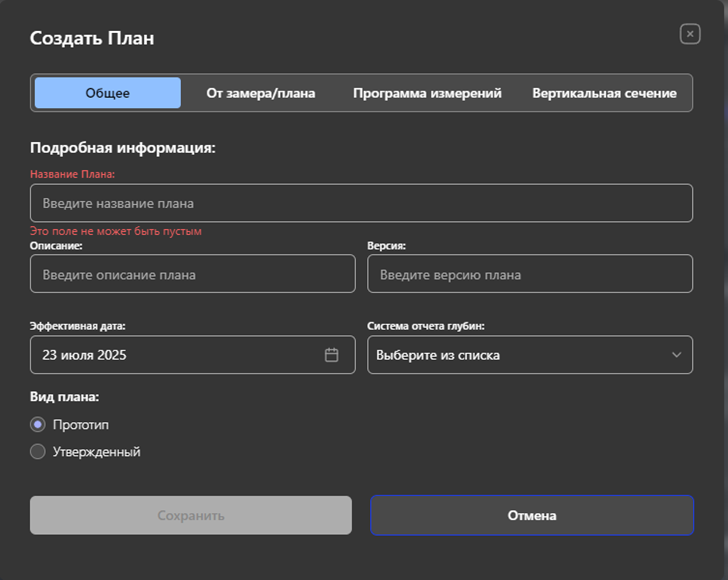Image resolution: width=728 pixels, height=580 pixels.
Task: Expand the Система отчета глубин dropdown
Action: (530, 355)
